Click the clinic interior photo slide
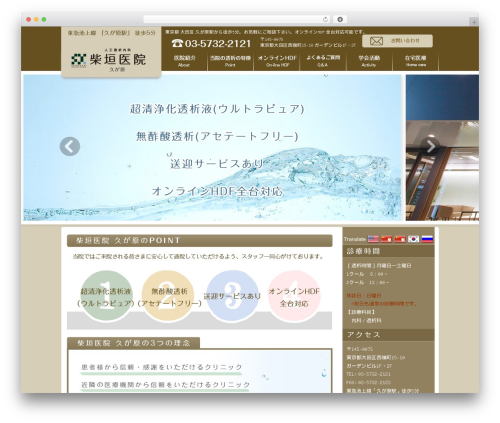 pyautogui.click(x=442, y=147)
